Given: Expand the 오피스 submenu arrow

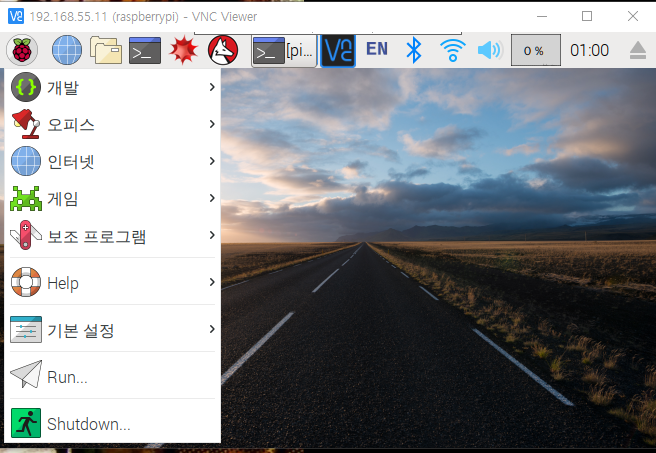Looking at the screenshot, I should pos(212,124).
